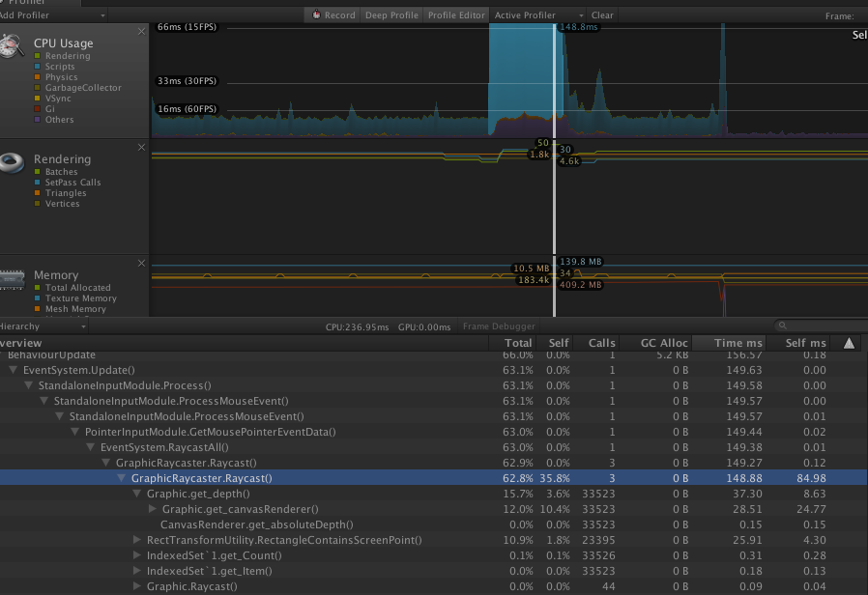Click the 409.2 MB memory value label
This screenshot has width=868, height=595.
pyautogui.click(x=580, y=285)
